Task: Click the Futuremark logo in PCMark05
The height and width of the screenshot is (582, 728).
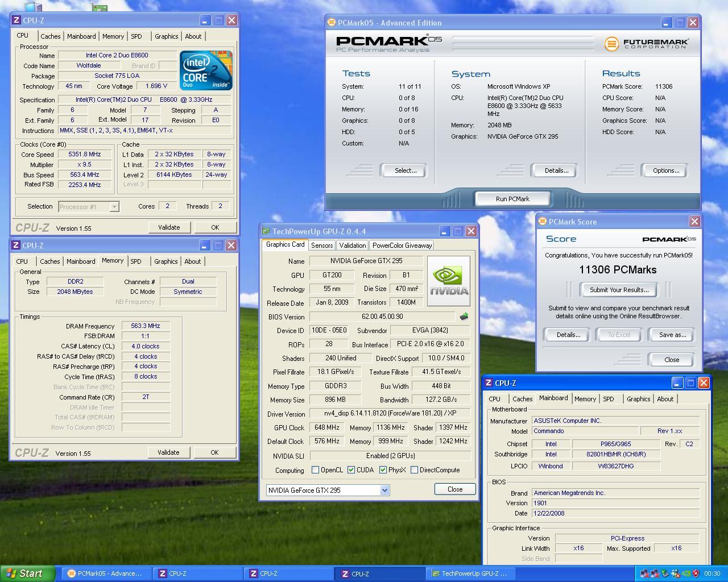Action: coord(646,43)
